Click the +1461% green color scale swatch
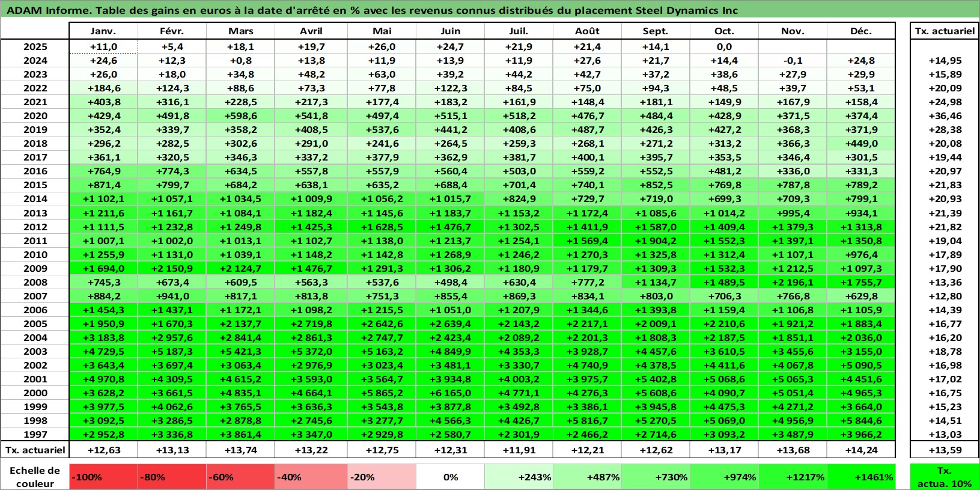 click(x=861, y=477)
